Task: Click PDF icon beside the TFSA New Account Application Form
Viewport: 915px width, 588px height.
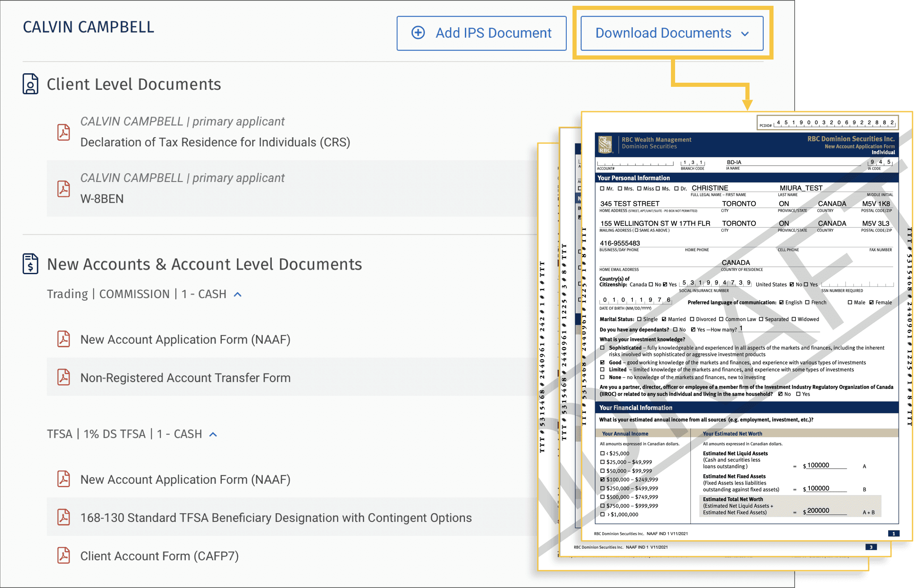Action: (x=63, y=479)
